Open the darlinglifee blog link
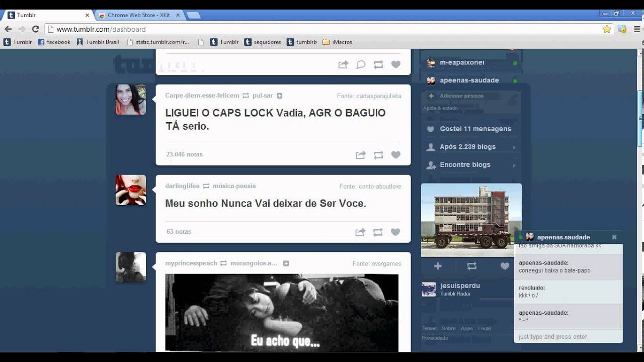The image size is (644, 362). pos(182,186)
